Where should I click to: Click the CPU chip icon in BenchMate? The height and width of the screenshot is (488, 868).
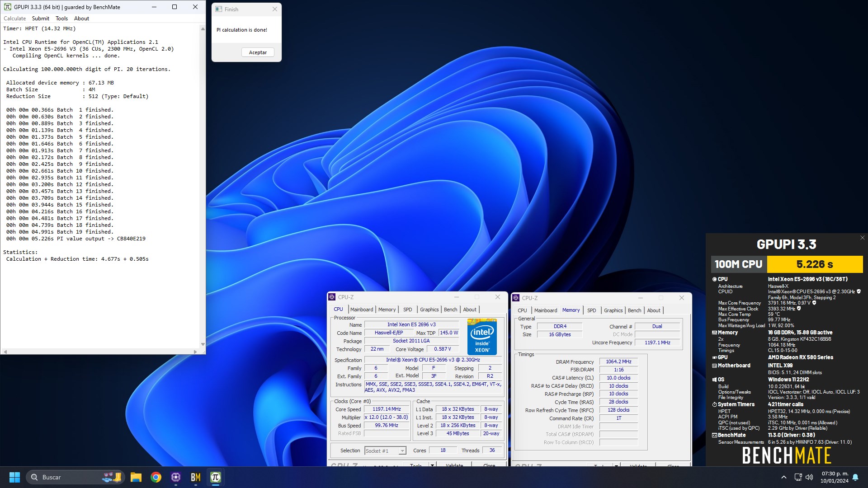[714, 279]
